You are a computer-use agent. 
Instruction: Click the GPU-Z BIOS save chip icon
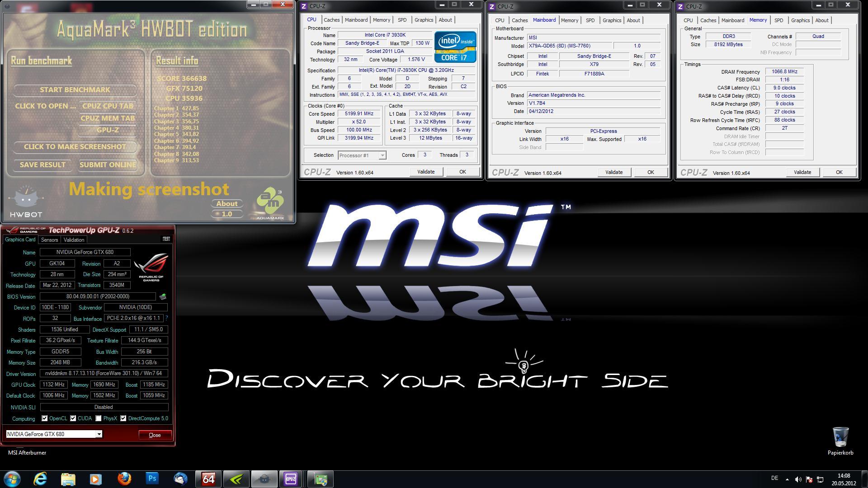pos(163,296)
